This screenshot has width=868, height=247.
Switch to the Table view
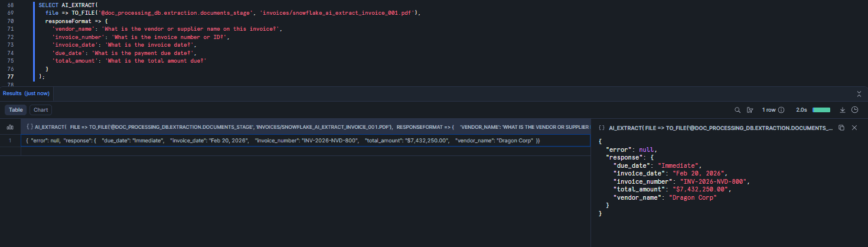point(16,110)
